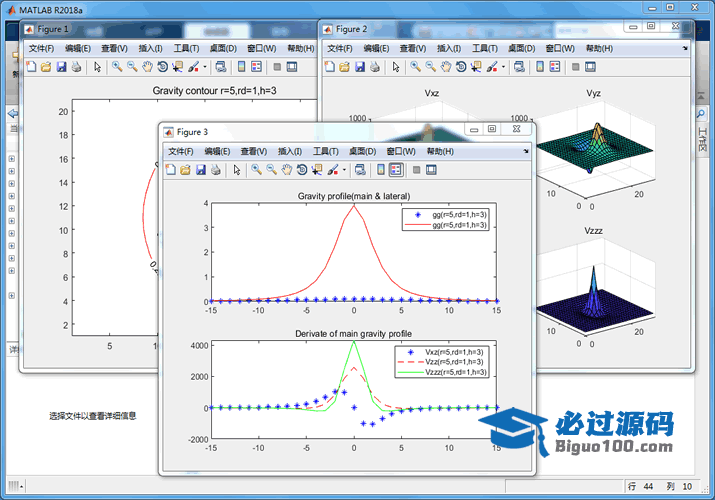Choose Data Cursor tool in Figure 1

(177, 67)
